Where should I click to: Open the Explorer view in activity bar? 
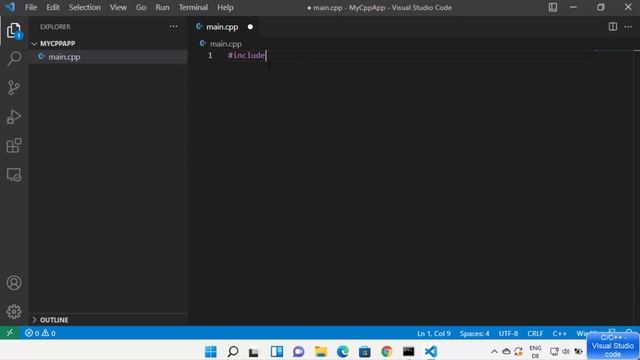coord(14,31)
